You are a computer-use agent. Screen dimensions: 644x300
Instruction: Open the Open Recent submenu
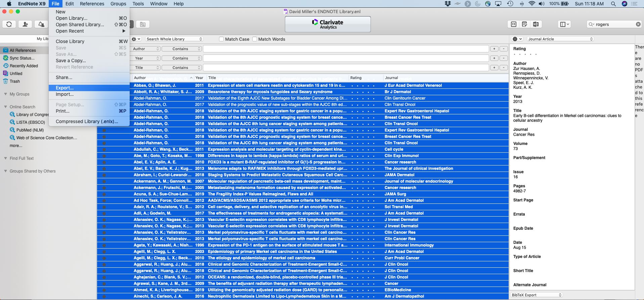(89, 31)
